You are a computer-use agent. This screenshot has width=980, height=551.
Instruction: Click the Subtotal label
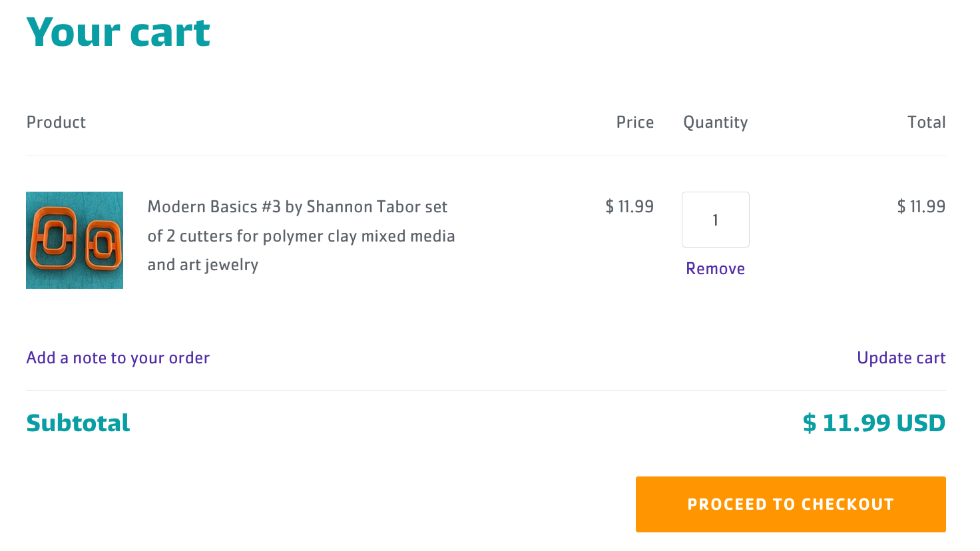78,423
